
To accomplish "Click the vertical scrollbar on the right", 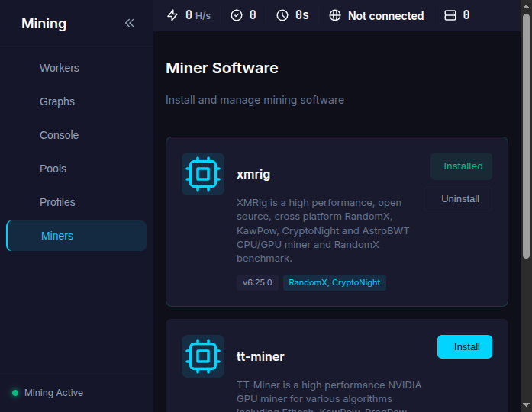I will pyautogui.click(x=526, y=137).
